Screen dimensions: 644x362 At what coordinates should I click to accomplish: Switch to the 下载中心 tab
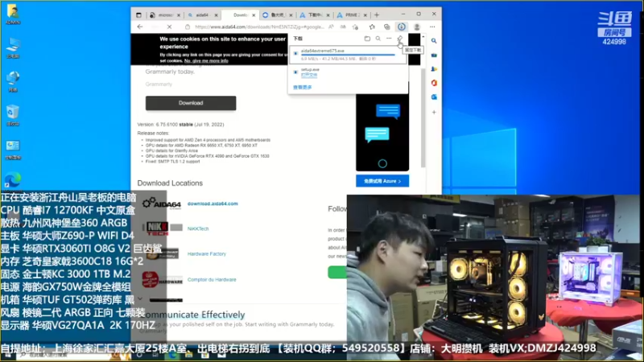click(x=315, y=14)
